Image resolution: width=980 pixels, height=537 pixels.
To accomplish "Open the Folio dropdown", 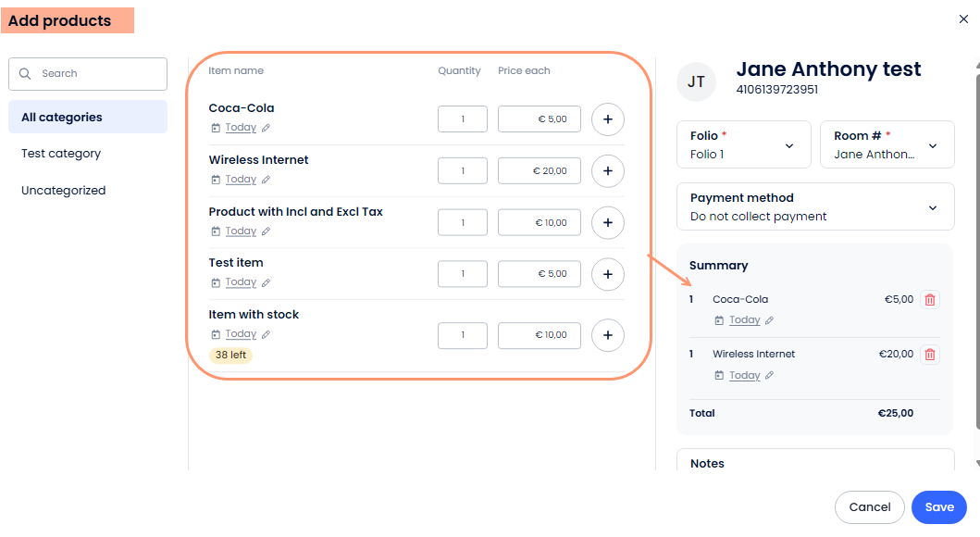I will (744, 145).
